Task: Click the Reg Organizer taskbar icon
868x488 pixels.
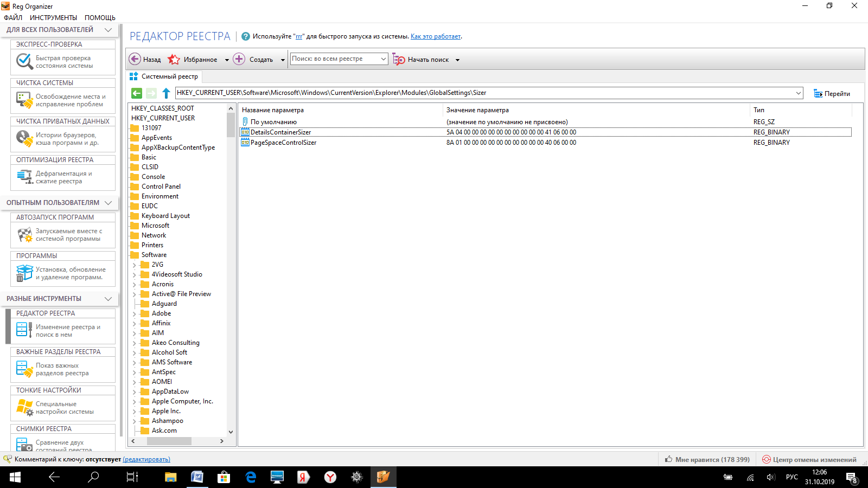Action: point(383,477)
